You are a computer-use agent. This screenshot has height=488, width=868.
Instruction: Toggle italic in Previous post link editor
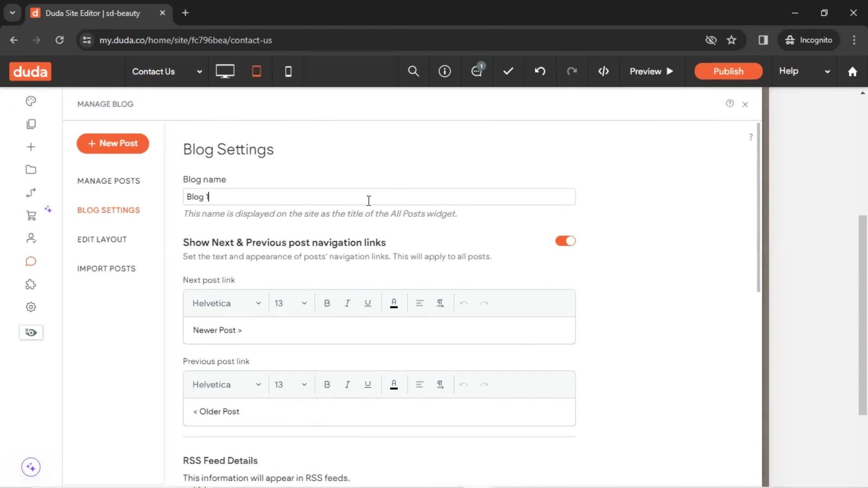pos(347,385)
